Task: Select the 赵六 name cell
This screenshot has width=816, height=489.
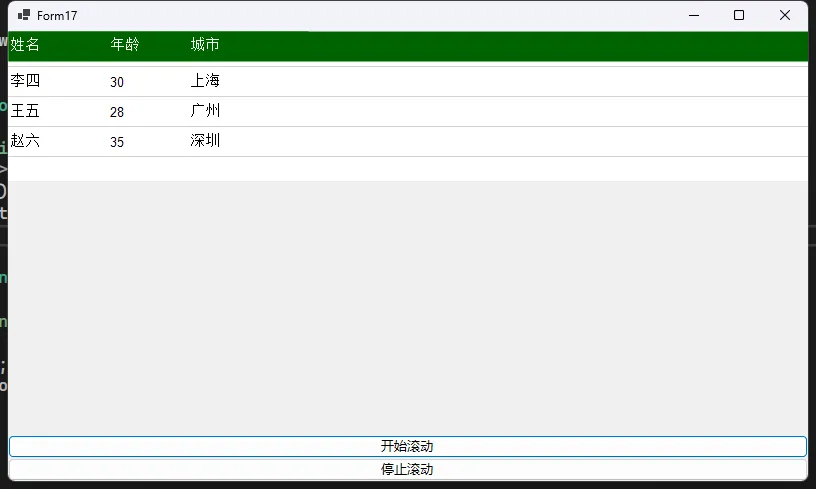Action: 26,141
